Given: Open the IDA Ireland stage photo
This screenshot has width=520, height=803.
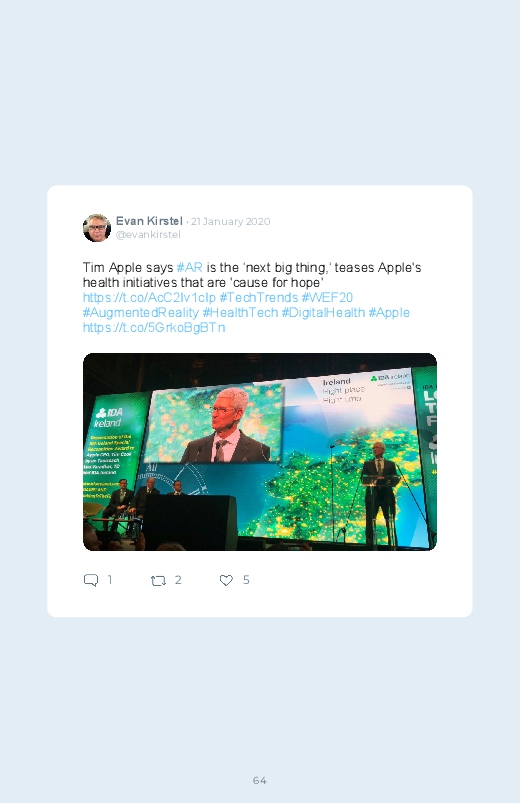Looking at the screenshot, I should 260,452.
